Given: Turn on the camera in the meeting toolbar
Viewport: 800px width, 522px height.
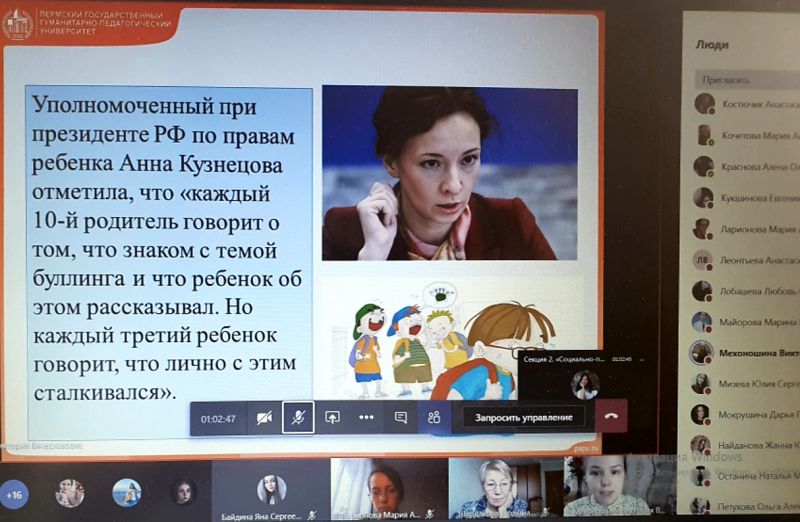Looking at the screenshot, I should pos(264,418).
